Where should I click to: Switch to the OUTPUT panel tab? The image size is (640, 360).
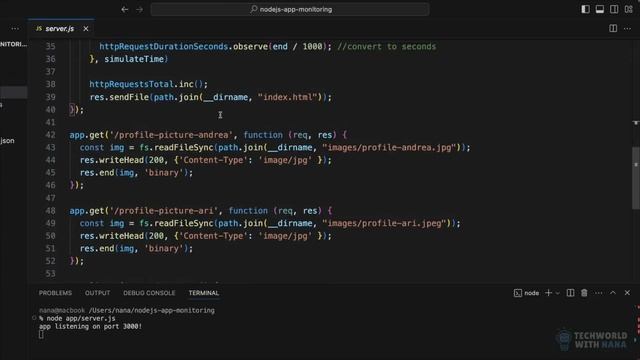(98, 293)
